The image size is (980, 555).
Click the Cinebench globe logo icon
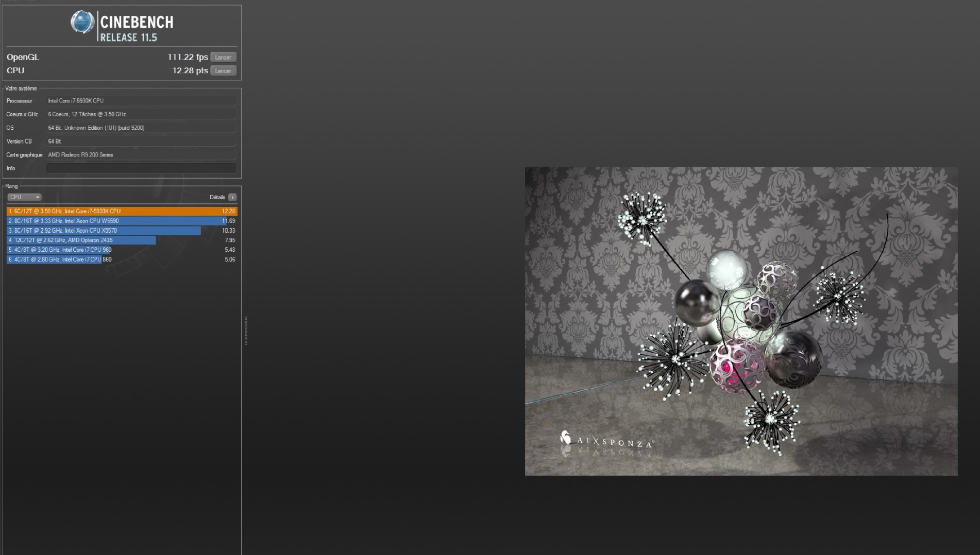tap(82, 22)
